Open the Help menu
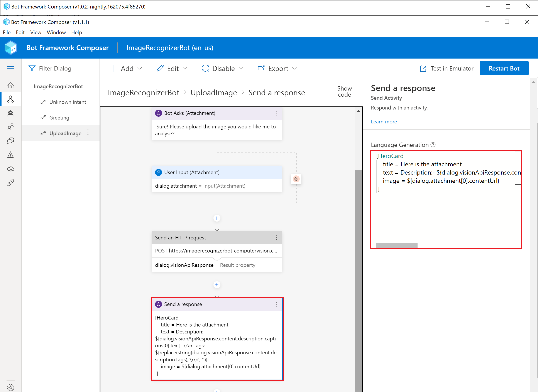 [x=76, y=32]
